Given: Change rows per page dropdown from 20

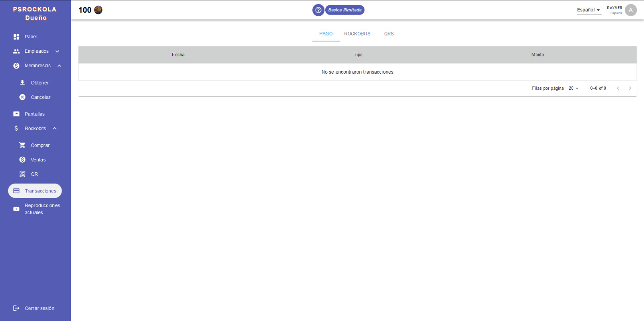Looking at the screenshot, I should 573,88.
